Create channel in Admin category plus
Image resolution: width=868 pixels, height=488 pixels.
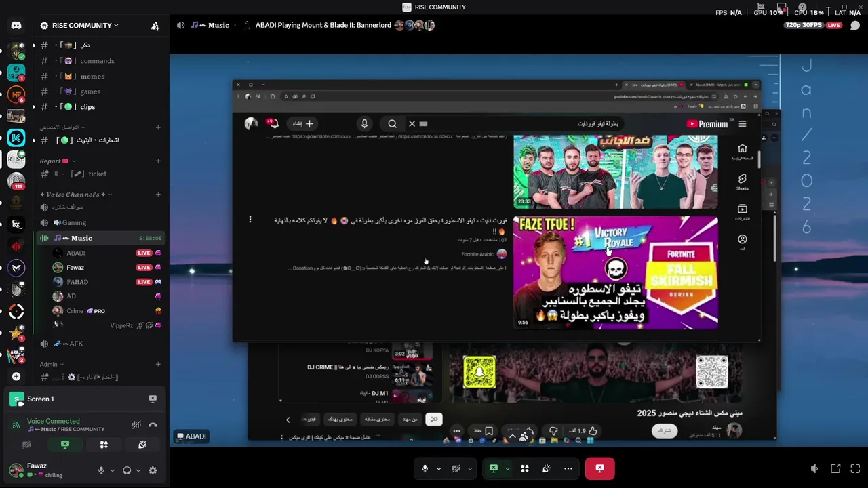158,364
